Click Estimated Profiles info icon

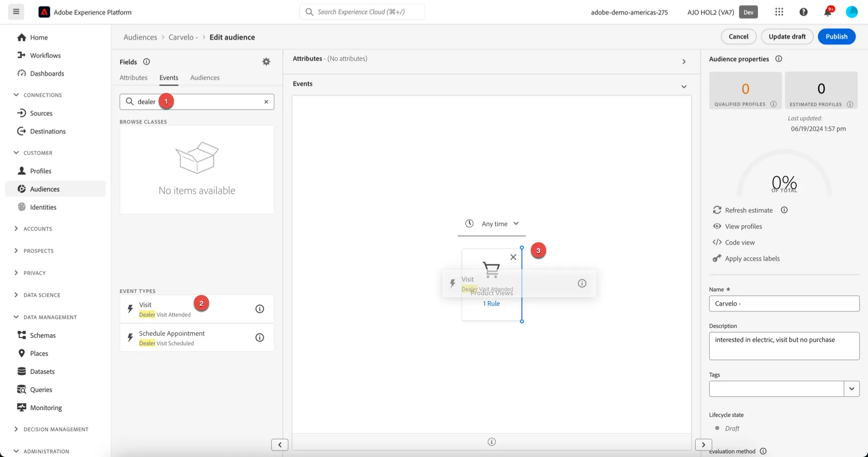850,104
